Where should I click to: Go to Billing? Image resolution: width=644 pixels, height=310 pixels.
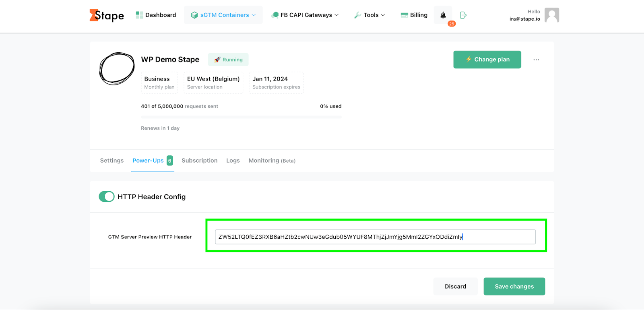point(414,15)
